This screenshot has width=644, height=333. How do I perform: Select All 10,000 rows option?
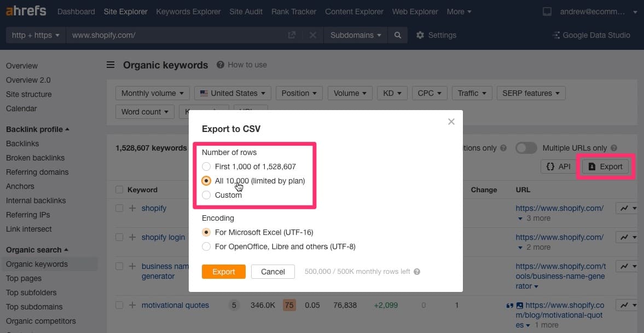tap(206, 181)
